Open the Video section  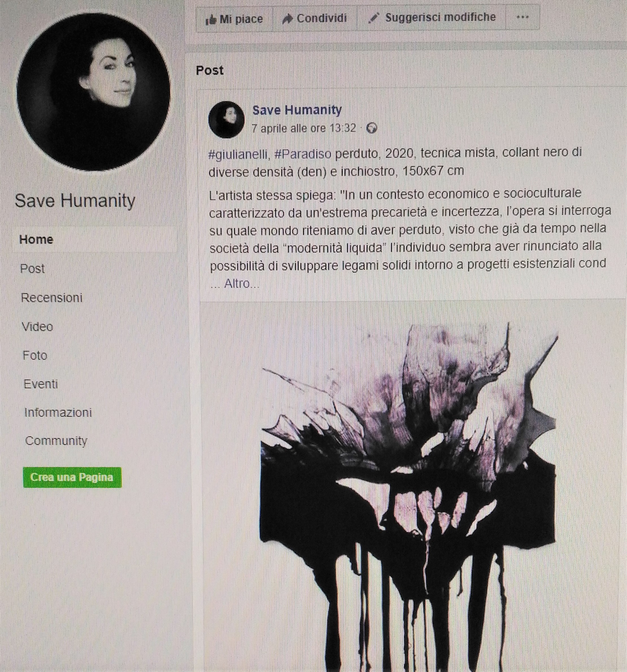click(x=37, y=327)
